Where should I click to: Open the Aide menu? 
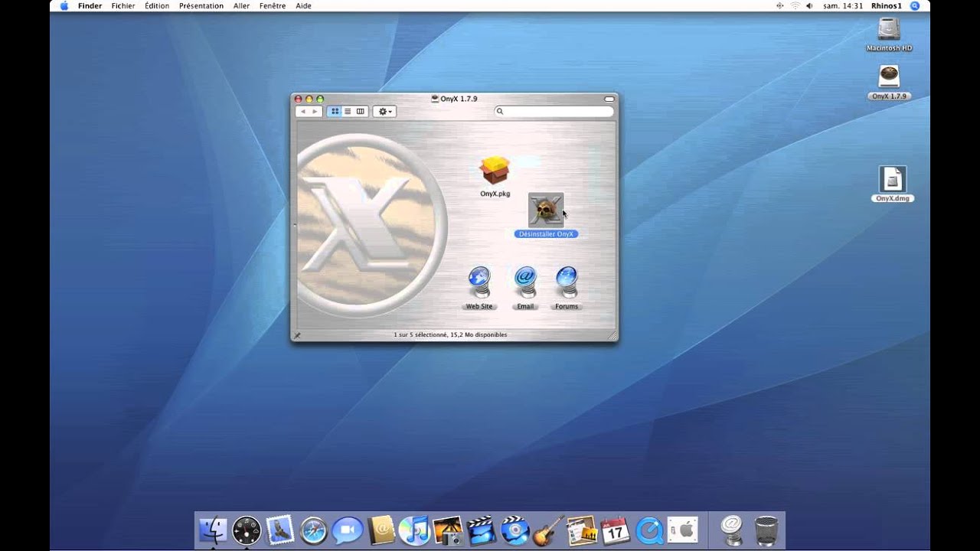tap(303, 5)
